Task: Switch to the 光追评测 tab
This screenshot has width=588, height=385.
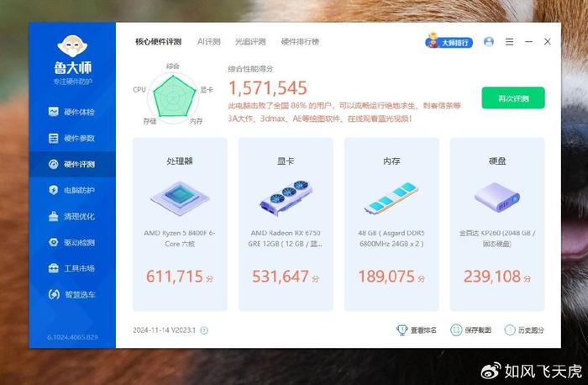Action: (250, 42)
